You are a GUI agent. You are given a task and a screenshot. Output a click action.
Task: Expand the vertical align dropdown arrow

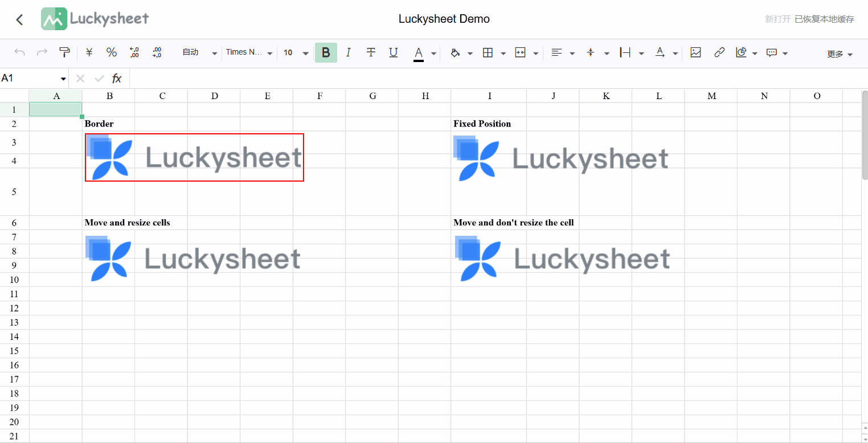click(x=607, y=54)
